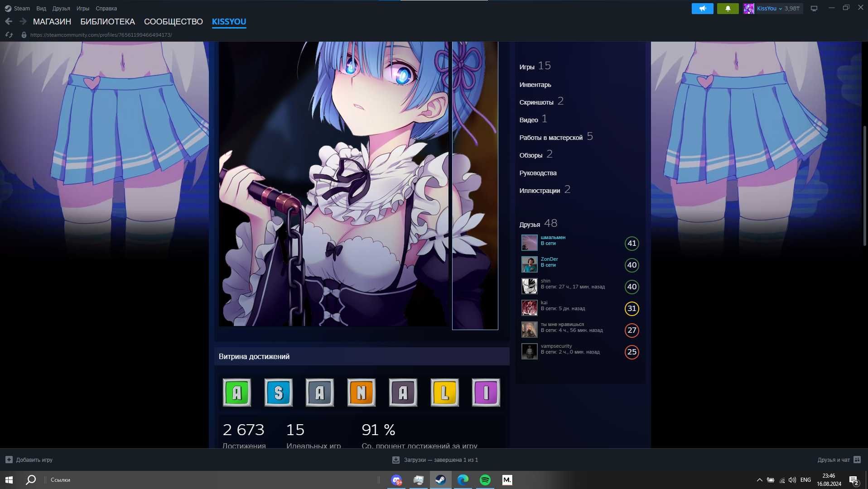Open the Руководства link
Viewport: 868px width, 489px height.
tap(538, 173)
